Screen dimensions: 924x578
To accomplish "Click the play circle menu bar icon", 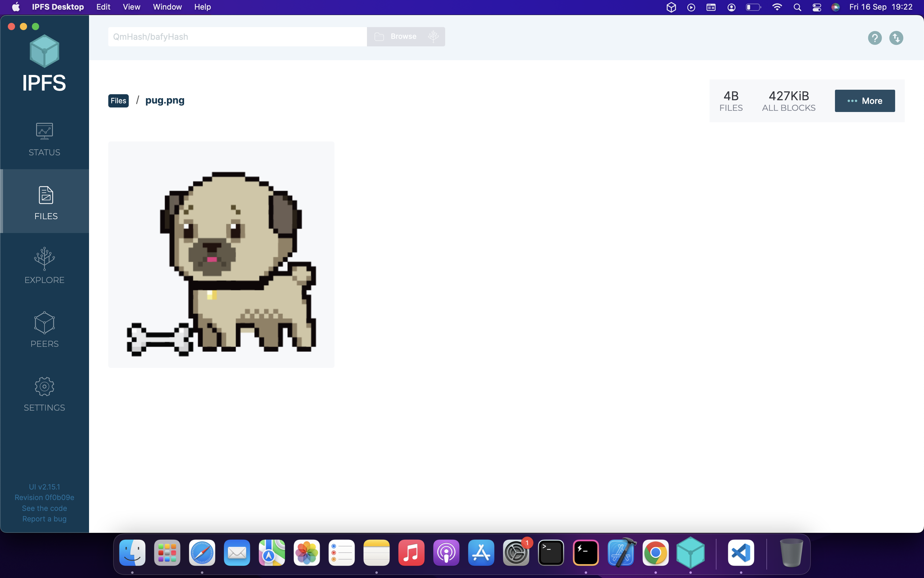I will (x=691, y=7).
